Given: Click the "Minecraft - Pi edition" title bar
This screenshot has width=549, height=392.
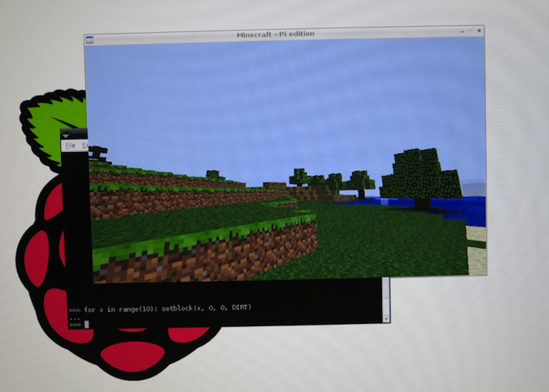Looking at the screenshot, I should click(275, 34).
